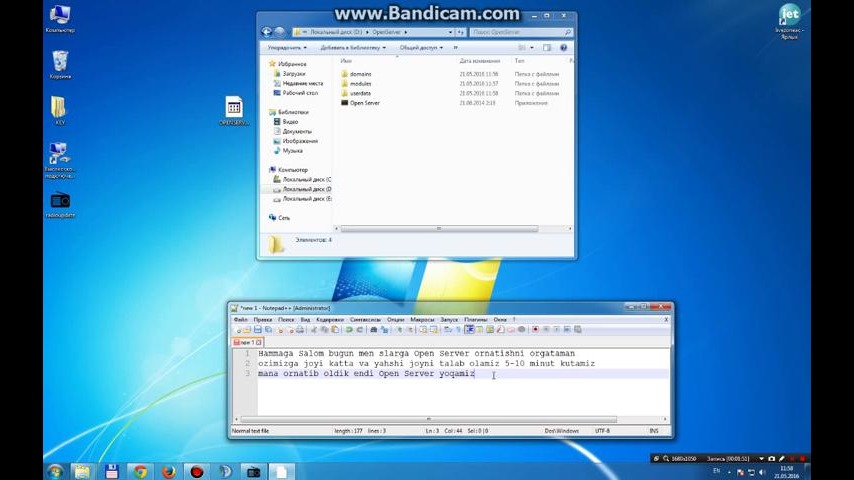Open the Синтаксисы menu in Notepad++
The height and width of the screenshot is (480, 854).
(365, 319)
